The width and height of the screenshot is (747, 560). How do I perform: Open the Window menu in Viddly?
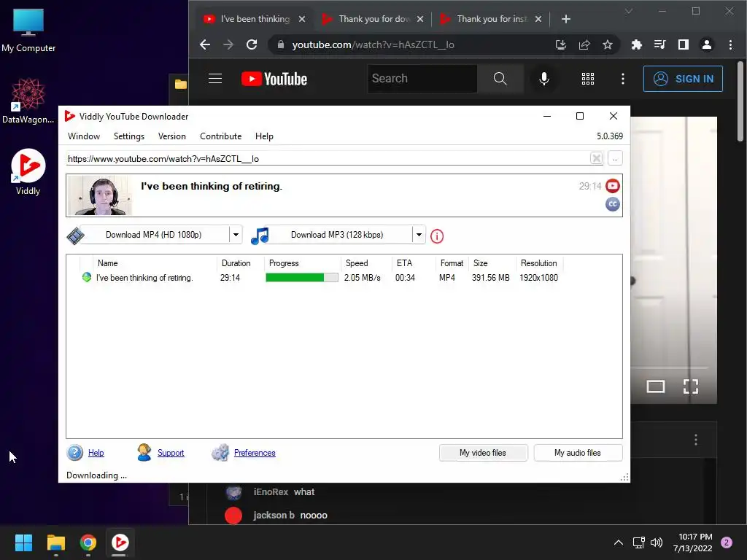coord(84,136)
